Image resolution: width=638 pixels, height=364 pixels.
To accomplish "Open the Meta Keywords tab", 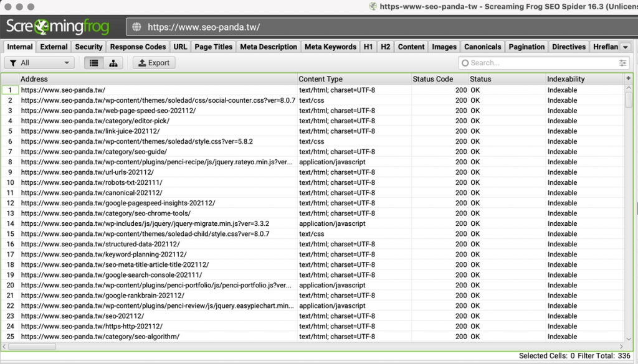I will pos(330,47).
